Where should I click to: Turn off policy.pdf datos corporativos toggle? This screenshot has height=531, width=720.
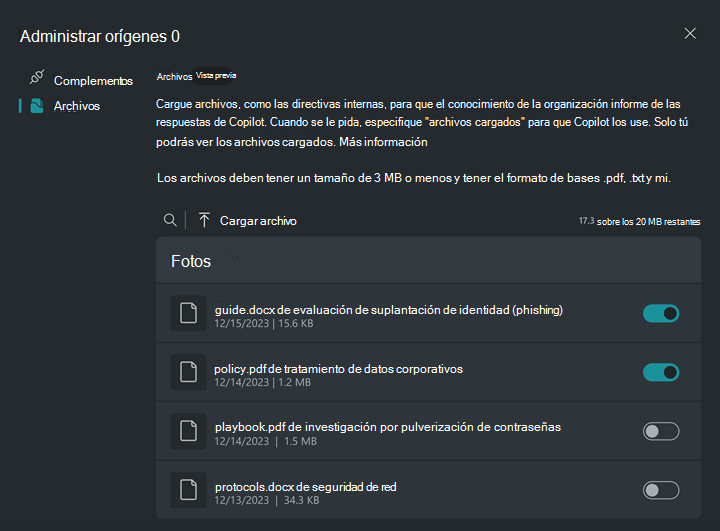coord(661,373)
